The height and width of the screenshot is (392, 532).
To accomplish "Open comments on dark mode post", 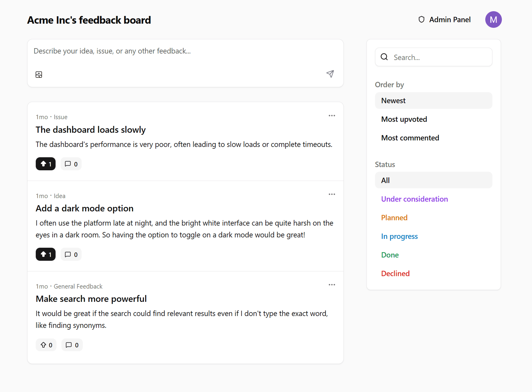I will tap(71, 254).
